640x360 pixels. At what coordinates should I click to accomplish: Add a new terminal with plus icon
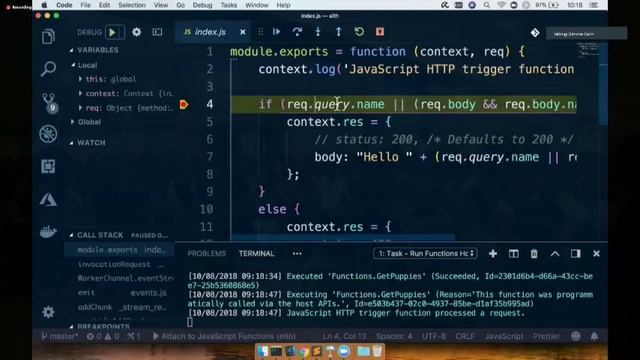(493, 254)
